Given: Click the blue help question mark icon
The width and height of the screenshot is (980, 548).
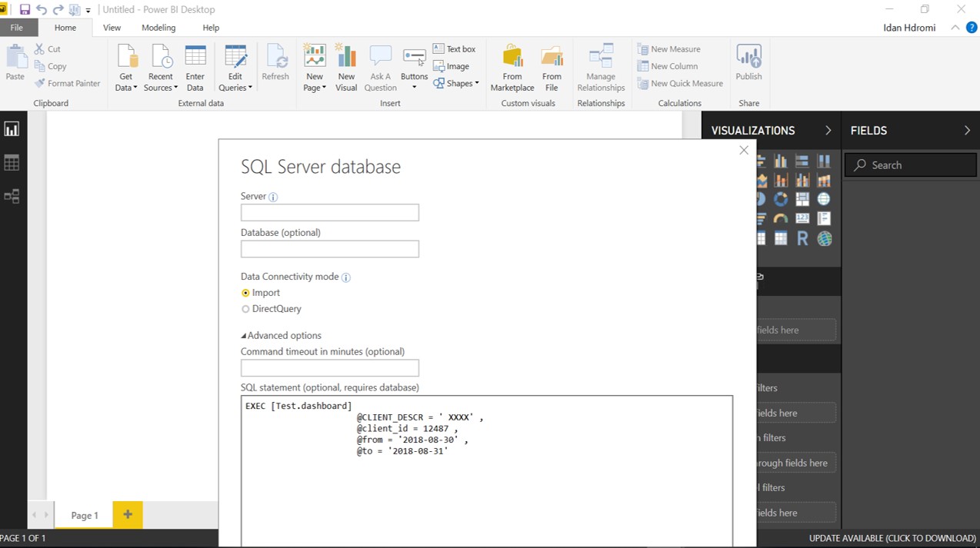Looking at the screenshot, I should pos(972,28).
